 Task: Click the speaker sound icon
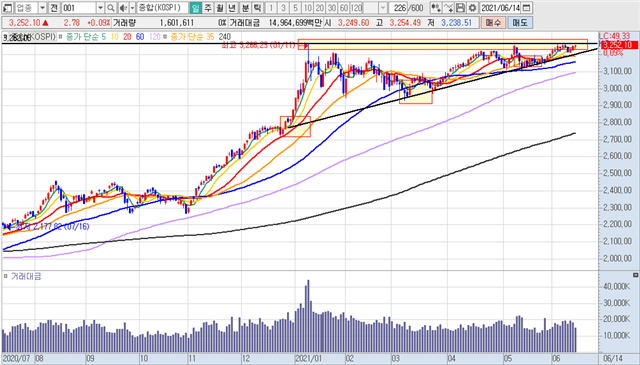pos(123,8)
